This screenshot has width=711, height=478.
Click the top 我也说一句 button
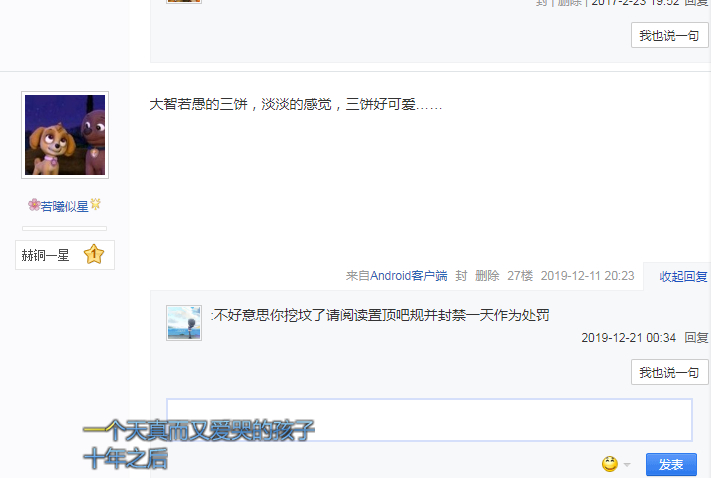coord(669,35)
